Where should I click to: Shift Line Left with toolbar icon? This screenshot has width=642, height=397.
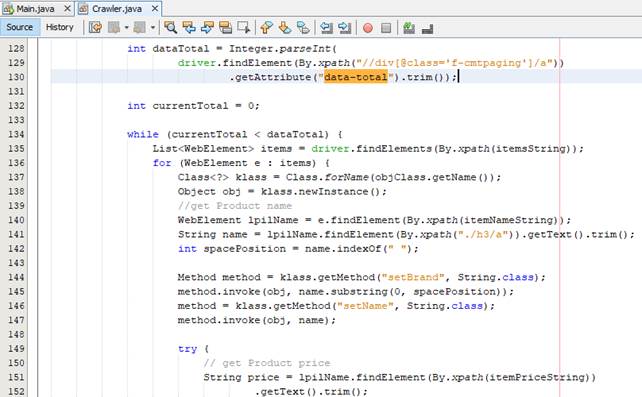(x=326, y=27)
